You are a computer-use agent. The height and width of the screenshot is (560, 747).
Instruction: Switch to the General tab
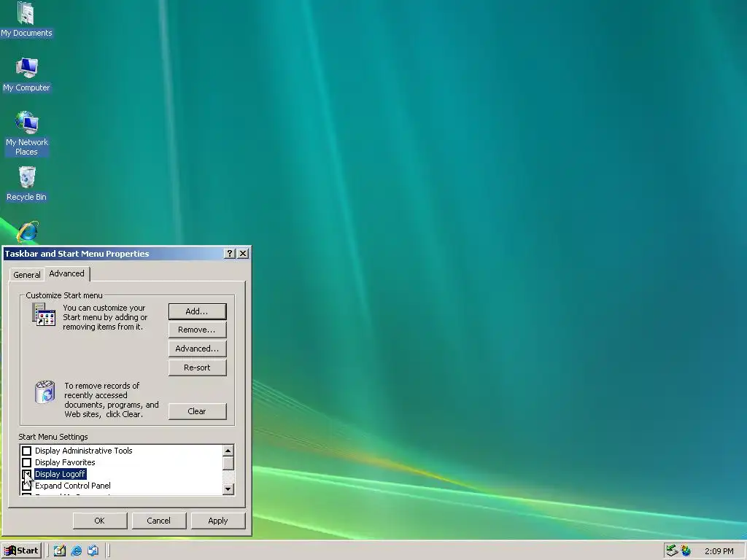pyautogui.click(x=27, y=275)
